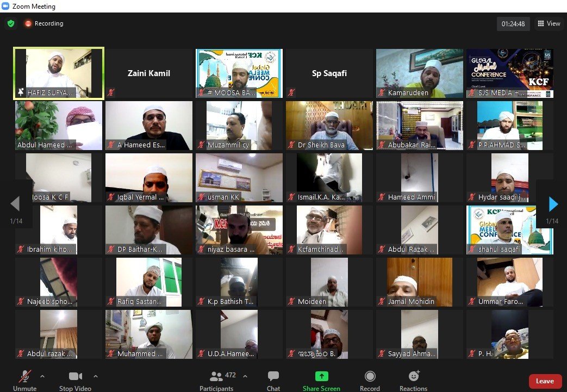Select the Dr Sheikh Bava video tile
Viewport: 567px width, 392px height.
(329, 125)
